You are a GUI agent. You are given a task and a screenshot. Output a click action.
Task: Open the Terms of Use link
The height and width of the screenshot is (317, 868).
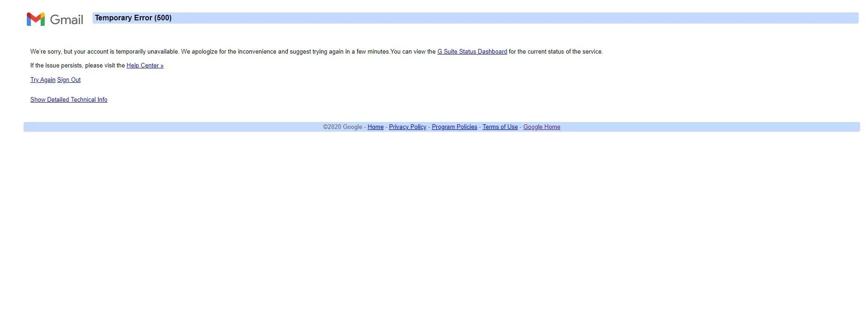(x=500, y=127)
